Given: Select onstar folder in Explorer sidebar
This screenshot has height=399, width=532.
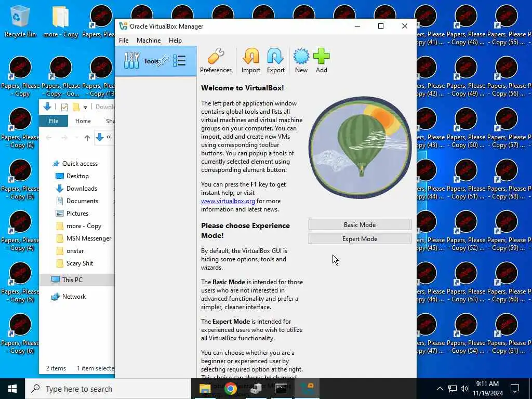Looking at the screenshot, I should click(x=75, y=251).
